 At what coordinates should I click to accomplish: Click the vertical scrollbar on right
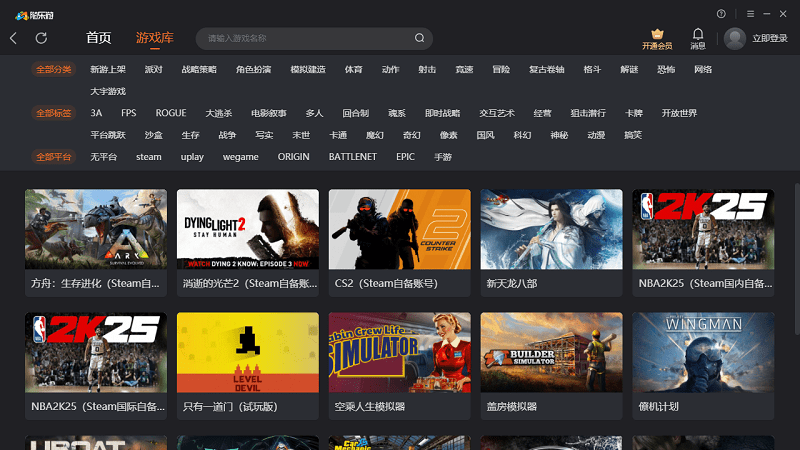[797, 259]
